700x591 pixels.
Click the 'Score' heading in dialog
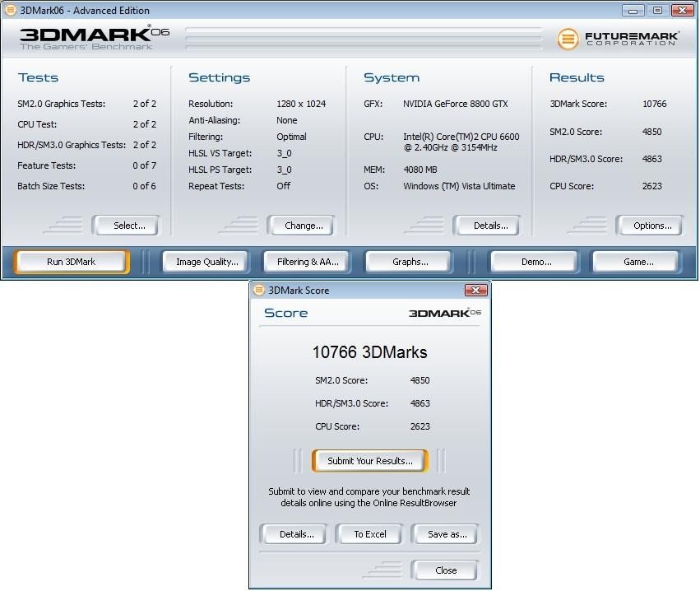[285, 313]
